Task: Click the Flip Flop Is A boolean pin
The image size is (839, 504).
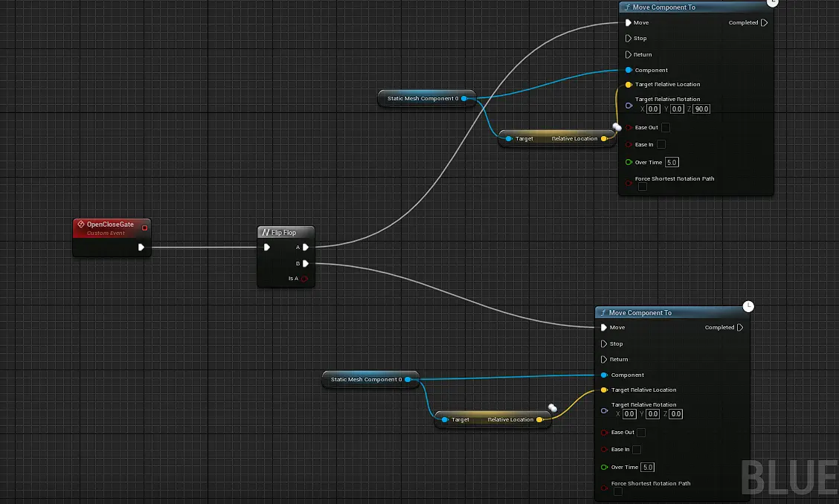Action: click(305, 279)
